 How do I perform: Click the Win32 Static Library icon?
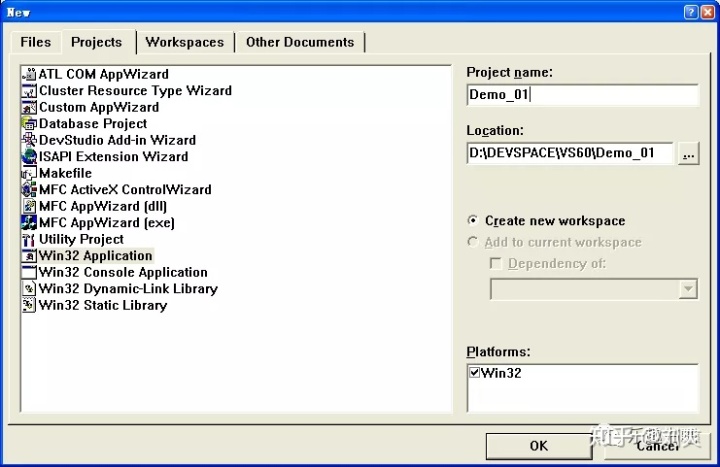[29, 306]
